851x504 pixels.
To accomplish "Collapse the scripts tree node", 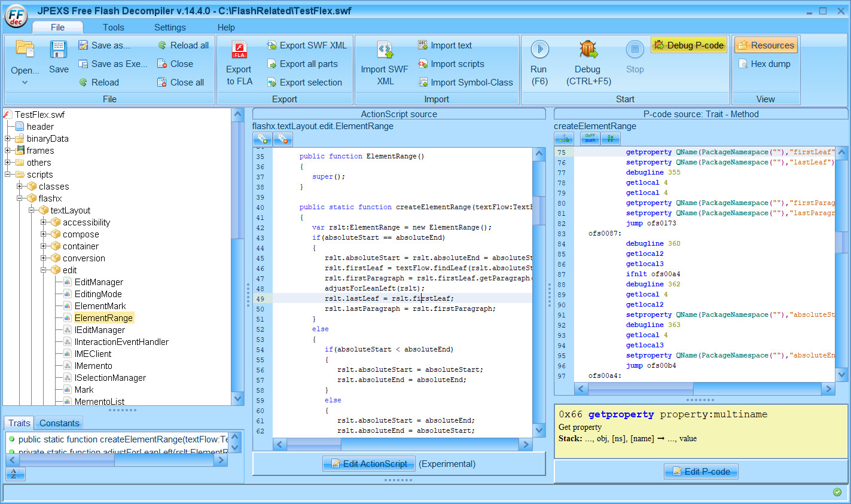I will (x=8, y=175).
